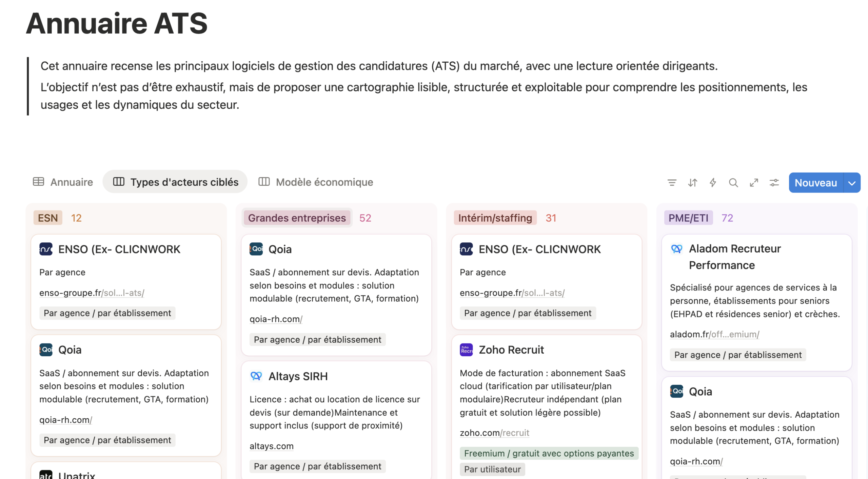868x479 pixels.
Task: Click the Freemium / gratuit avec options payantes tag
Action: click(x=549, y=453)
